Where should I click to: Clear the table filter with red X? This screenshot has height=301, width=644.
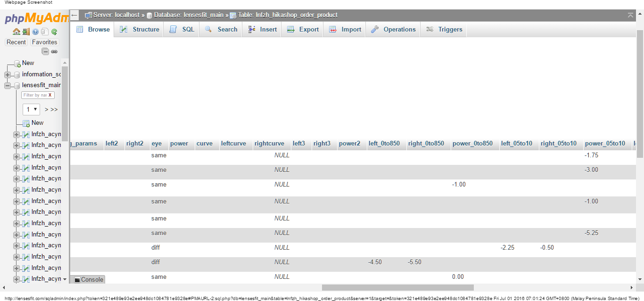[x=50, y=95]
